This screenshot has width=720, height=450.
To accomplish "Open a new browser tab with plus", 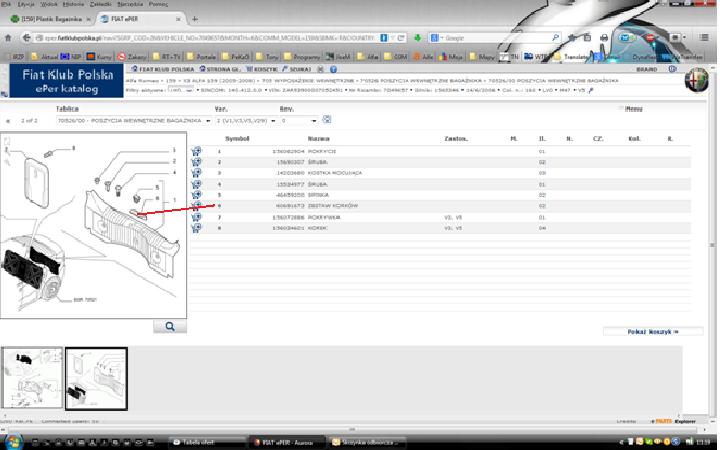I will click(x=195, y=19).
